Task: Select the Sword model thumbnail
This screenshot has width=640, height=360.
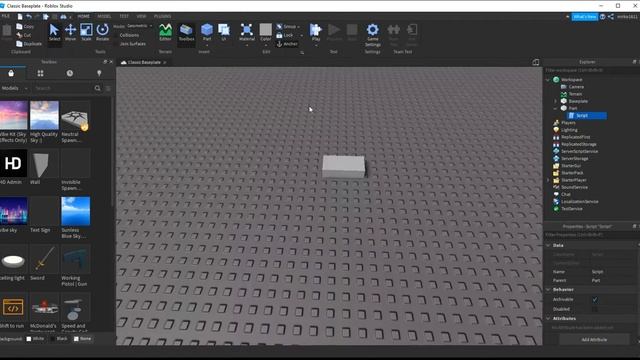Action: pos(44,259)
